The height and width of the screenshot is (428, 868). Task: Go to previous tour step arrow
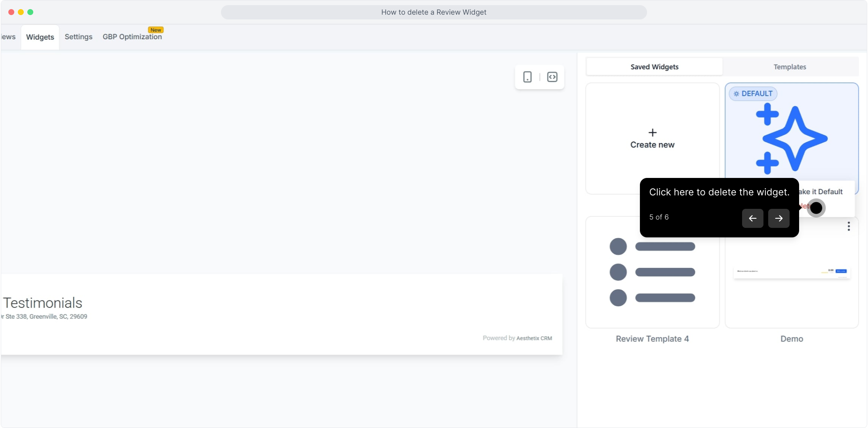752,218
